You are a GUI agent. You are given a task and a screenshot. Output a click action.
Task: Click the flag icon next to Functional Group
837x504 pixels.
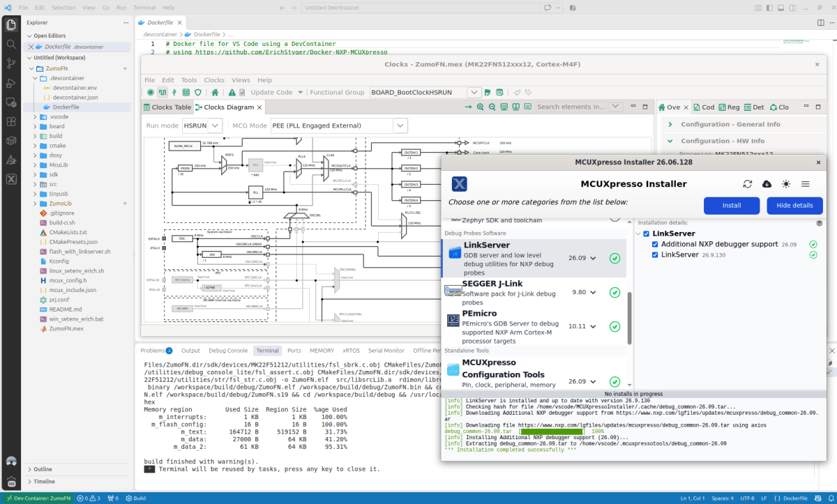(488, 92)
